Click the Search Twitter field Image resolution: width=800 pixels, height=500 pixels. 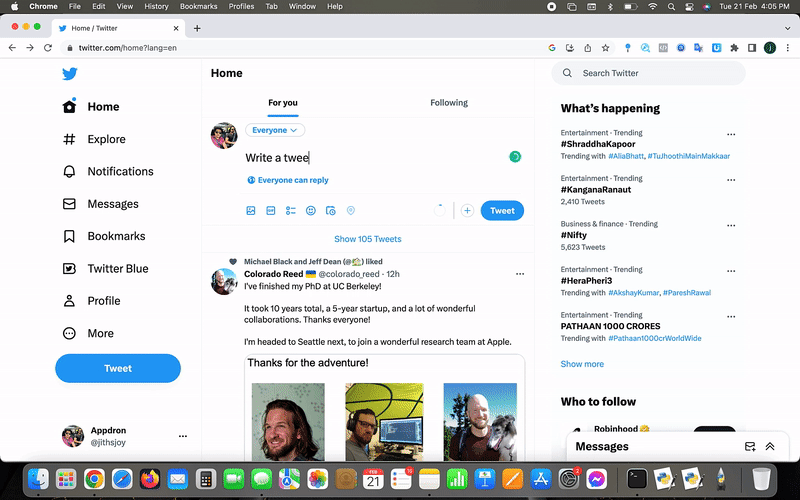pyautogui.click(x=648, y=73)
